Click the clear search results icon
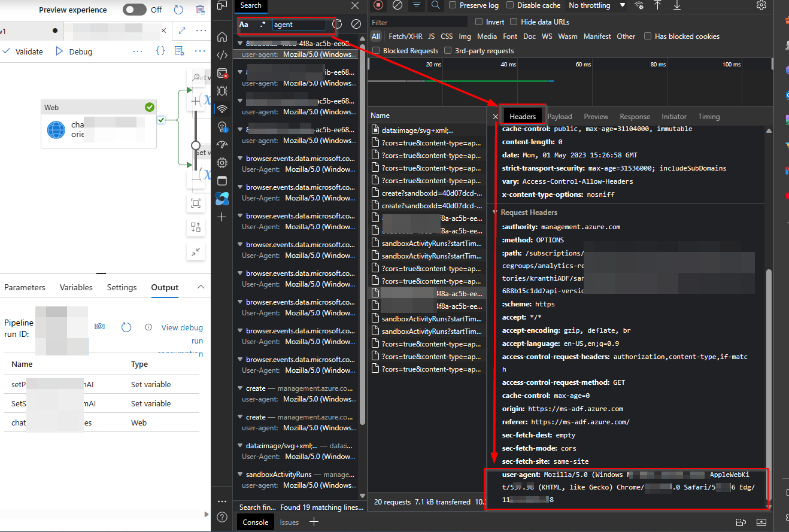789x532 pixels. pyautogui.click(x=356, y=24)
